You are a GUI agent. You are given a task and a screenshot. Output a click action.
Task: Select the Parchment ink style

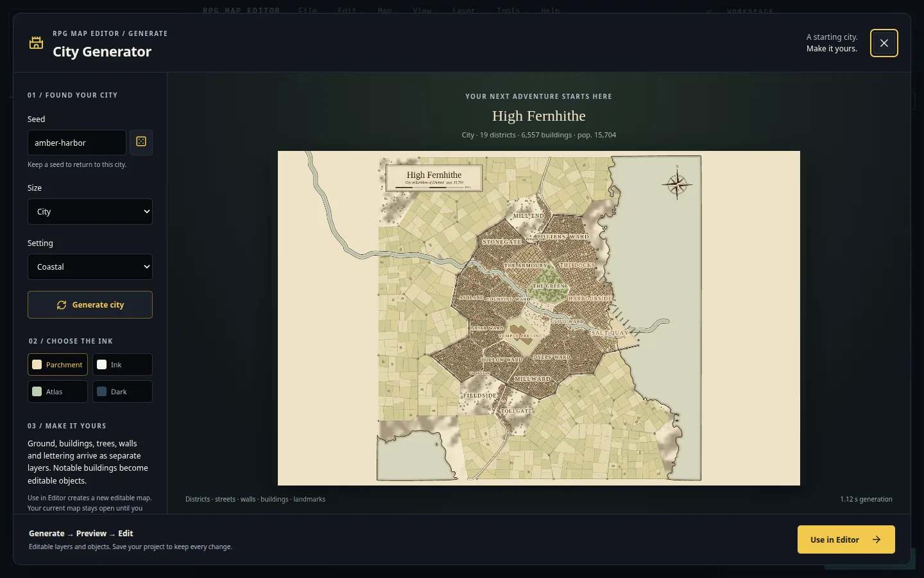click(x=58, y=365)
